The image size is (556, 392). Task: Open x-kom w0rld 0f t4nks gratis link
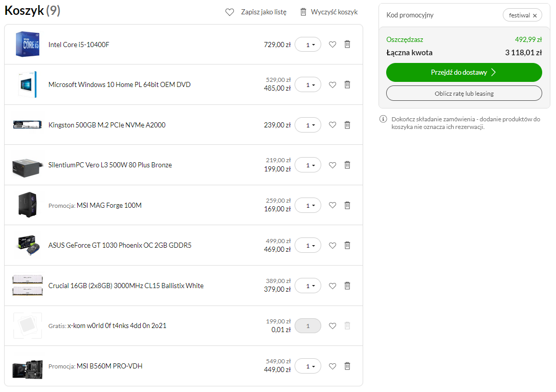pyautogui.click(x=117, y=325)
